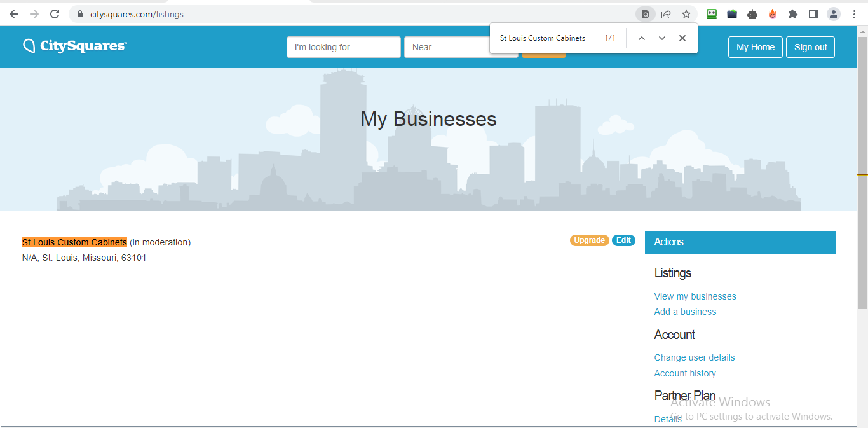Open St Louis Custom Cabinets listing
The image size is (868, 428).
pyautogui.click(x=74, y=242)
